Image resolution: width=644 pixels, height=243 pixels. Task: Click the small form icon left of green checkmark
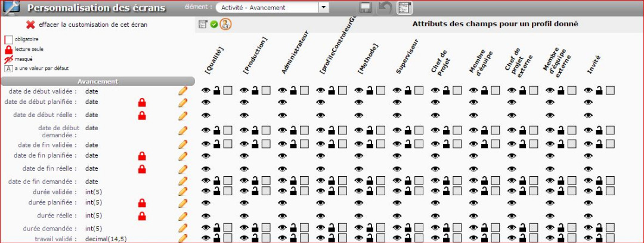pos(203,24)
